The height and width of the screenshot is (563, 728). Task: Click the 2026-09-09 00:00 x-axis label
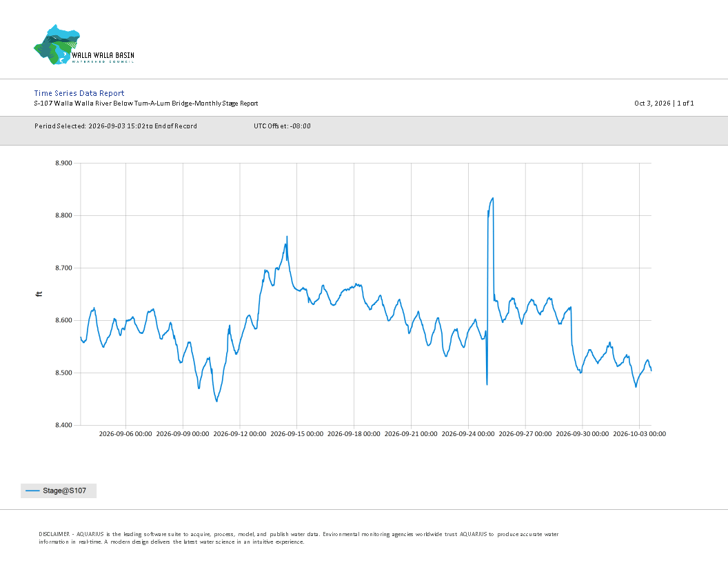183,434
